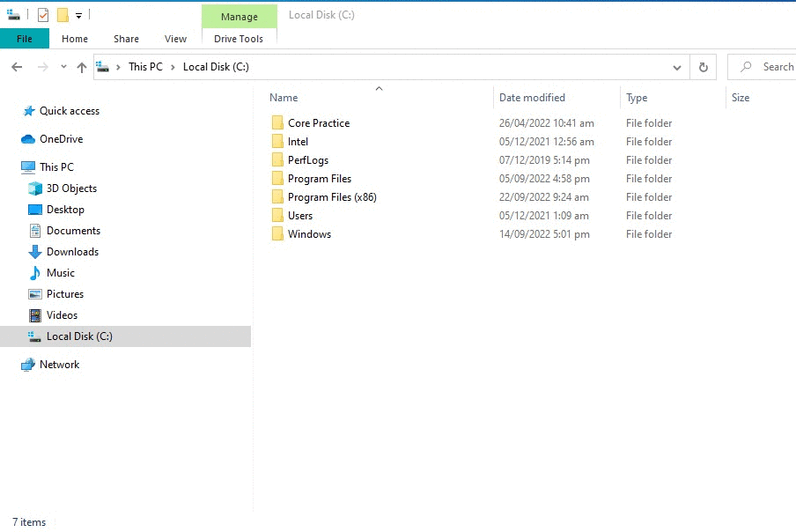Sort by the Type column header
Viewport: 796px width, 532px height.
tap(637, 98)
